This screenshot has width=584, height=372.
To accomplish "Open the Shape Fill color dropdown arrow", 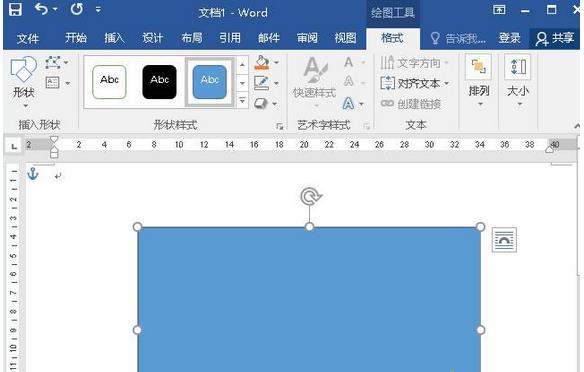I will pyautogui.click(x=276, y=63).
